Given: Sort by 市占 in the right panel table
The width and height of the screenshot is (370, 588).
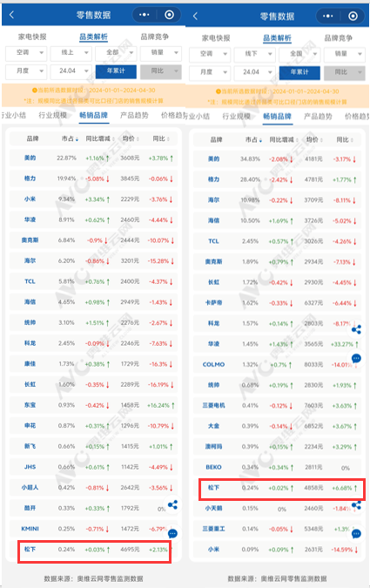Looking at the screenshot, I should coord(253,139).
